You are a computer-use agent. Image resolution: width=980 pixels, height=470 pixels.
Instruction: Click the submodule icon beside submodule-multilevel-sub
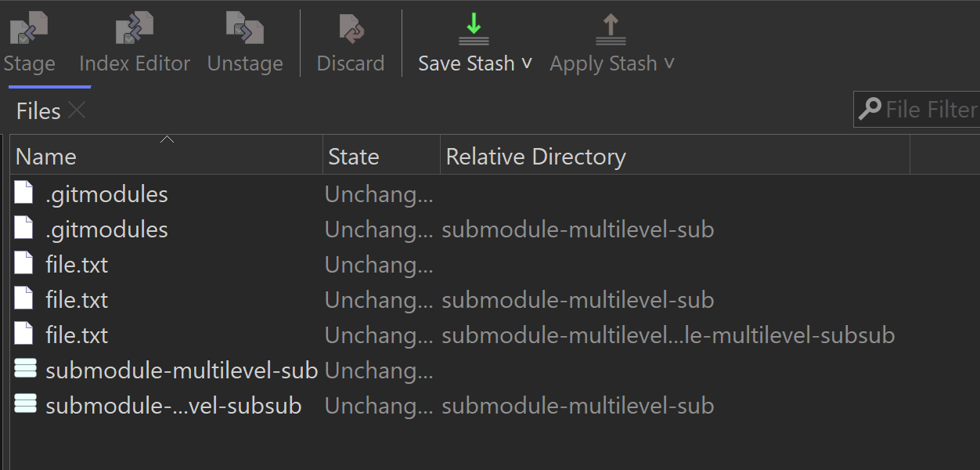(x=24, y=369)
